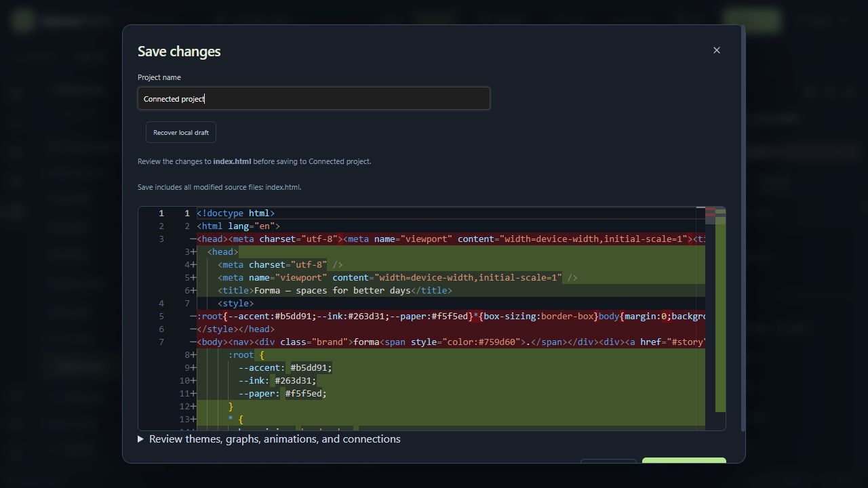Click the removed ':root{--accent' minified line
The height and width of the screenshot is (488, 868).
click(451, 317)
